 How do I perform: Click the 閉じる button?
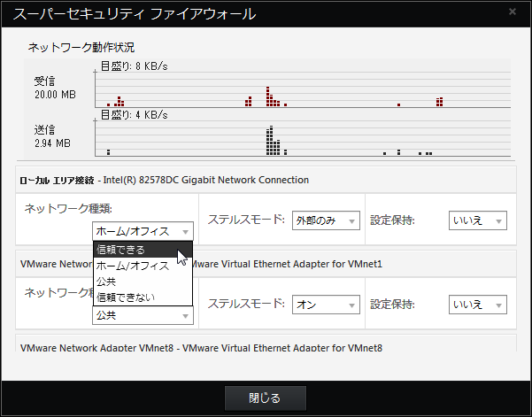pos(266,398)
